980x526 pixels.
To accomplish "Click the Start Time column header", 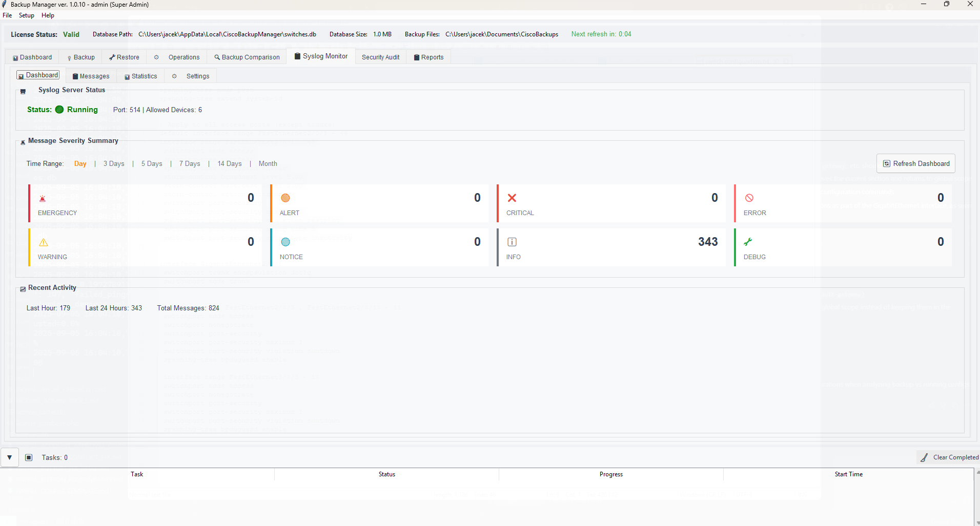I will [848, 474].
